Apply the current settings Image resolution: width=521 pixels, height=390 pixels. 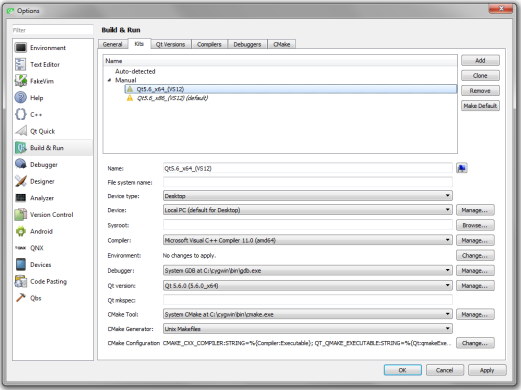(x=487, y=370)
